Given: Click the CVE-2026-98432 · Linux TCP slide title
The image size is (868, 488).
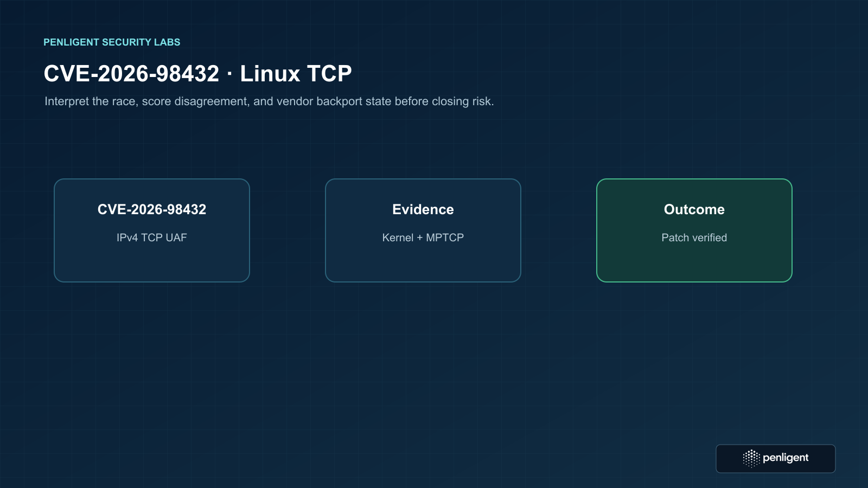Looking at the screenshot, I should click(x=198, y=74).
